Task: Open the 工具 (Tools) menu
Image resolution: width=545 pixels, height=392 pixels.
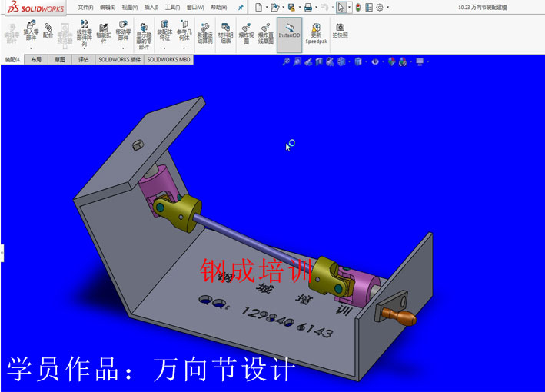Action: (173, 7)
